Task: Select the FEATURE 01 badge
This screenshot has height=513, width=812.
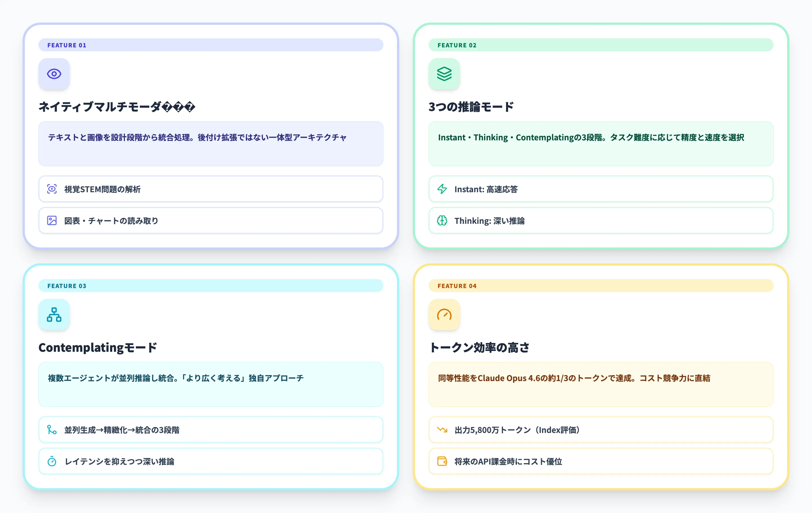Action: click(x=67, y=45)
